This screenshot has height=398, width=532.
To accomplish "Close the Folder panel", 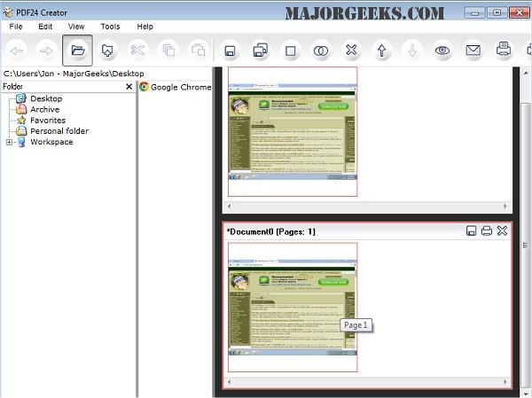I will 129,87.
